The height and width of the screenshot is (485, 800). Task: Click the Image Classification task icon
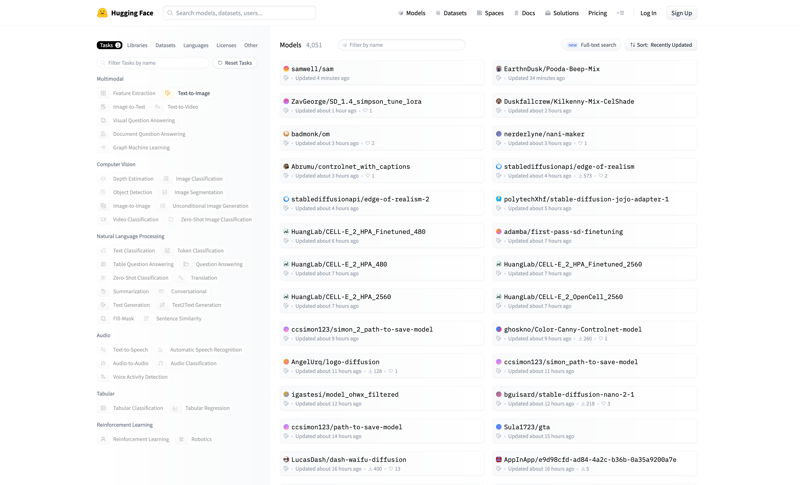point(166,179)
